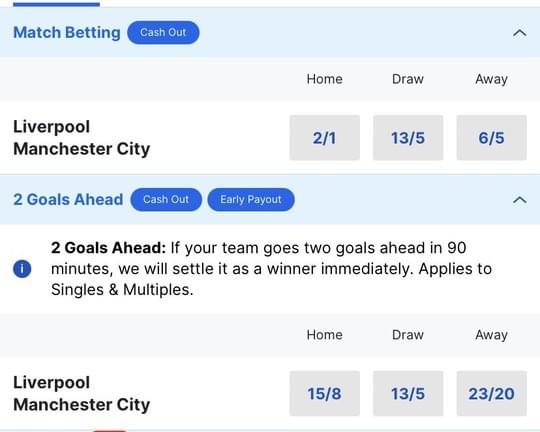This screenshot has width=540, height=432.
Task: Open the 2 Goals Ahead header title
Action: [68, 199]
